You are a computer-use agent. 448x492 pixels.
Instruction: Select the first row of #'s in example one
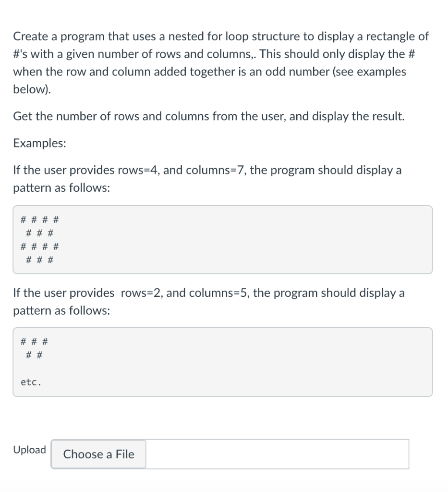(39, 219)
